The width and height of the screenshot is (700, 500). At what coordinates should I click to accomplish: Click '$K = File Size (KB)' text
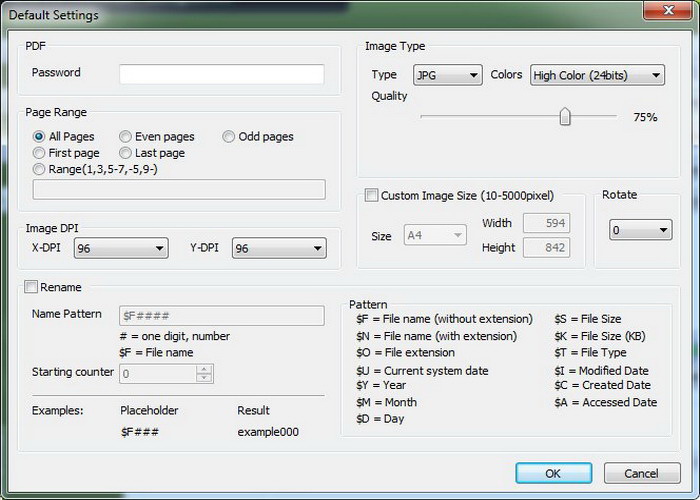(x=600, y=336)
